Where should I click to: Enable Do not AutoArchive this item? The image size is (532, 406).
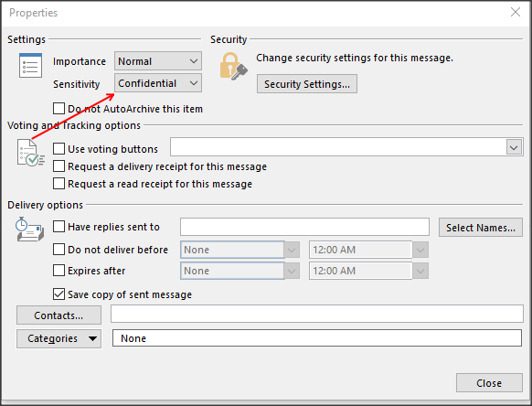[x=59, y=109]
